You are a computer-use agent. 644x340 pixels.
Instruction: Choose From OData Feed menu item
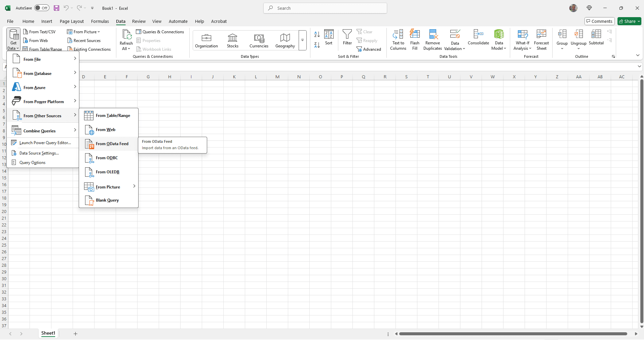pos(112,144)
